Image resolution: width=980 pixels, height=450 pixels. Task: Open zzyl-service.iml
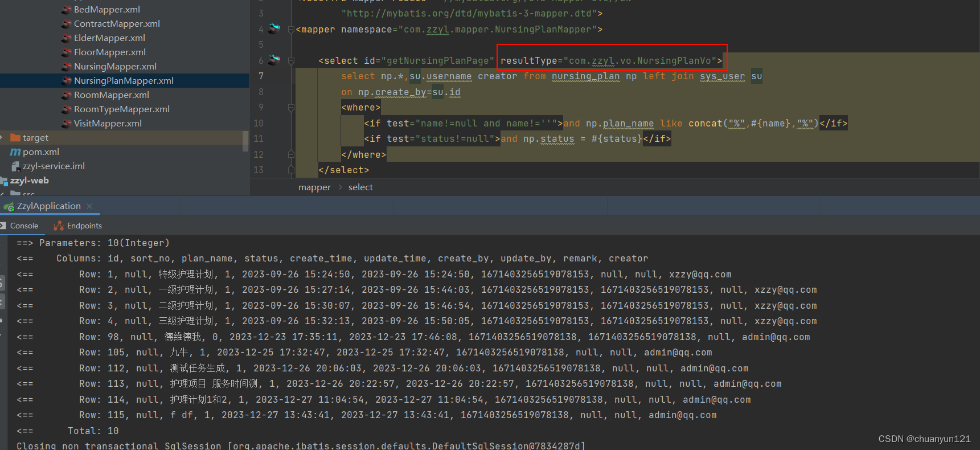54,166
